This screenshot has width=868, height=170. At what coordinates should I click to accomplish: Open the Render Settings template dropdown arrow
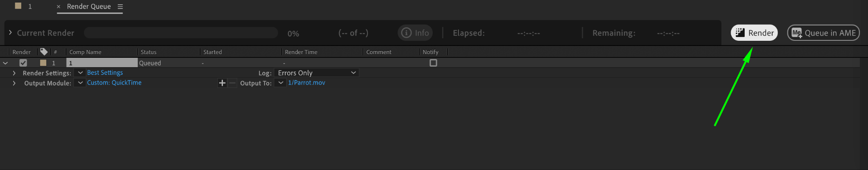pos(80,73)
